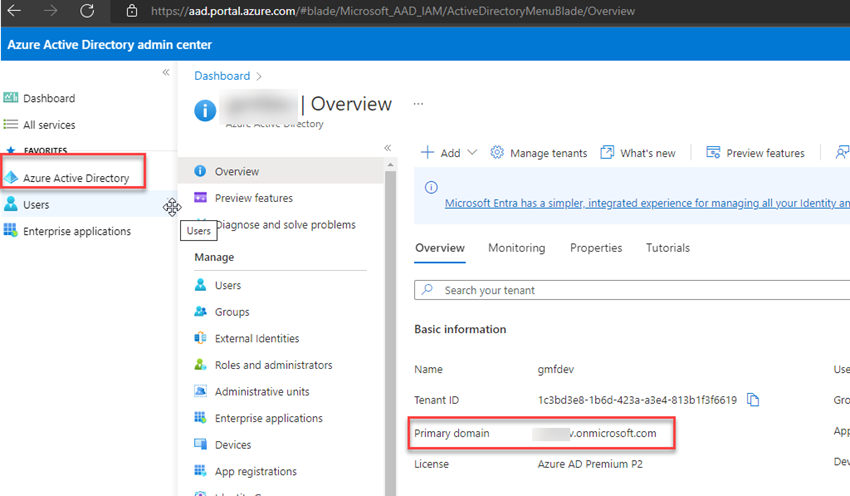Click the blue info icon beside Overview title
The image size is (850, 496).
point(205,111)
